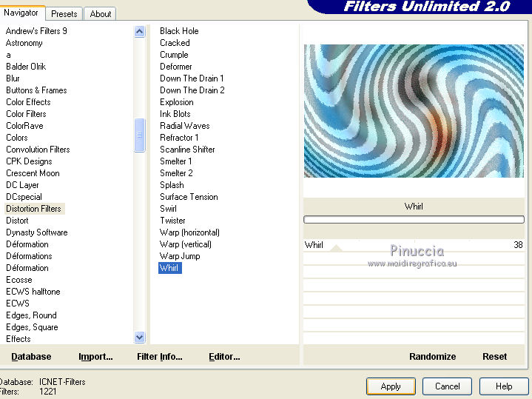Select Edges, Round category

pyautogui.click(x=31, y=315)
